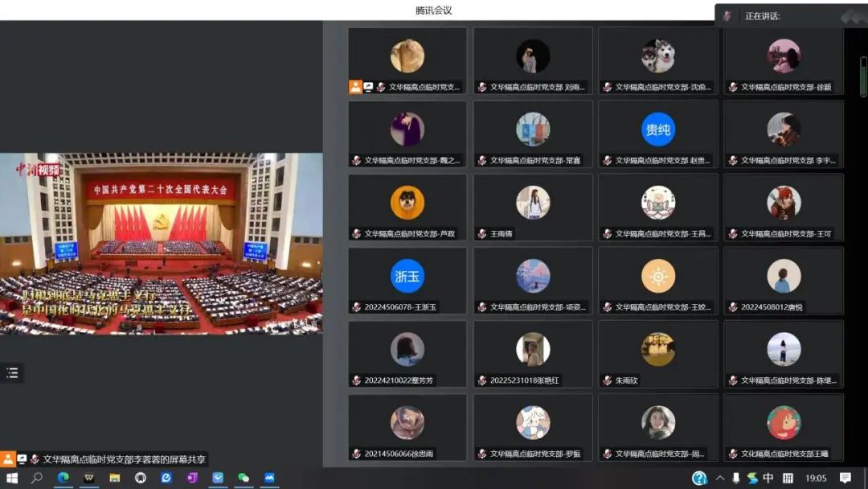Click the 20224508012唐悦 name label
This screenshot has width=868, height=489.
coord(760,307)
